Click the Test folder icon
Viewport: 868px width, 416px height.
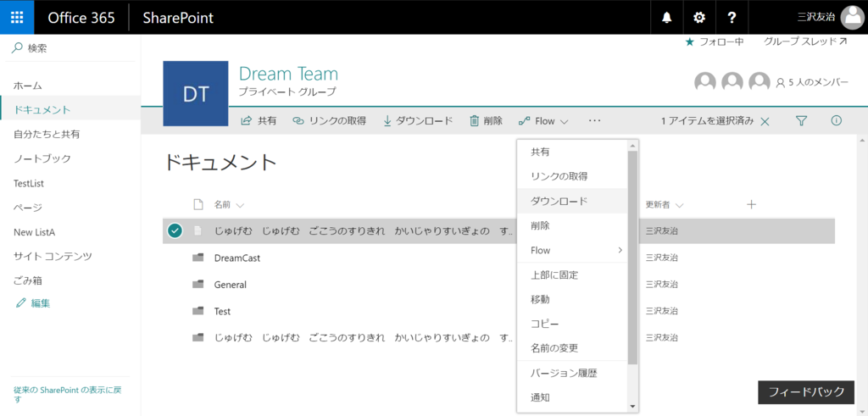point(198,311)
